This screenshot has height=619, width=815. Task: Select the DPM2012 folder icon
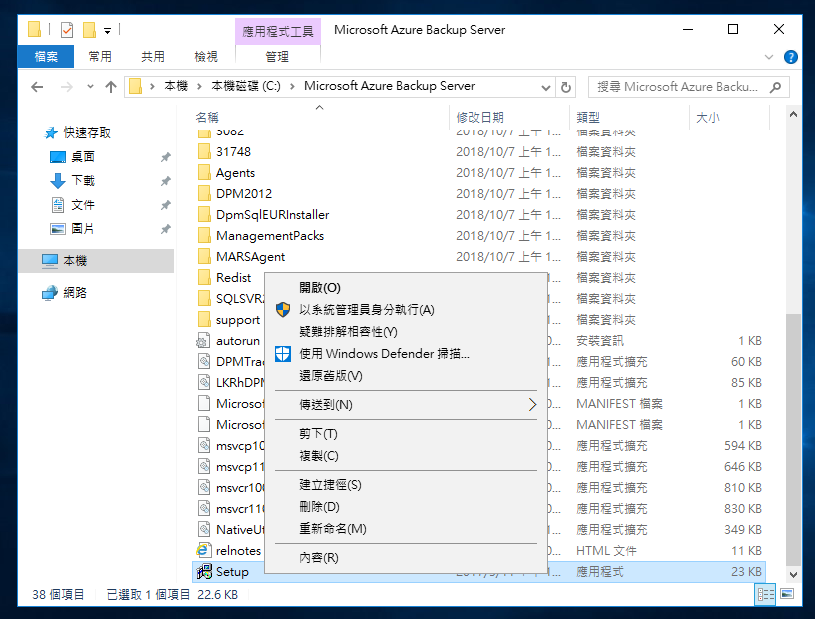point(204,193)
